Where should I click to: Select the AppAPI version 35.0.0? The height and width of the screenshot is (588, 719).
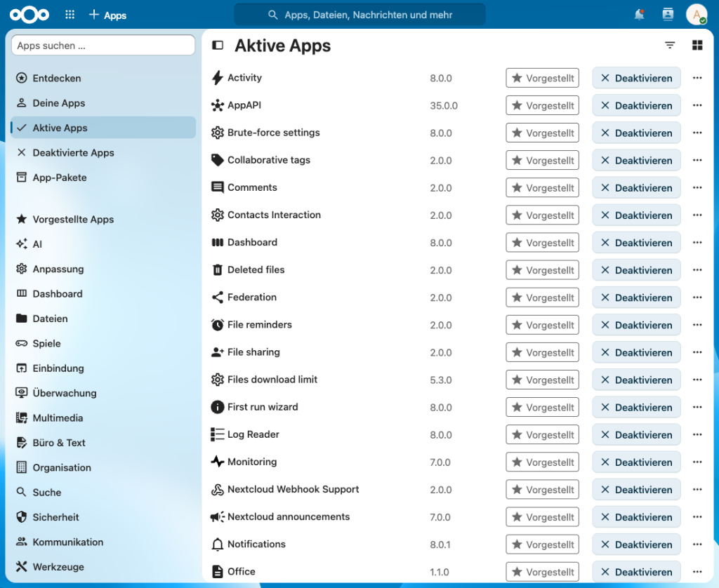coord(444,105)
